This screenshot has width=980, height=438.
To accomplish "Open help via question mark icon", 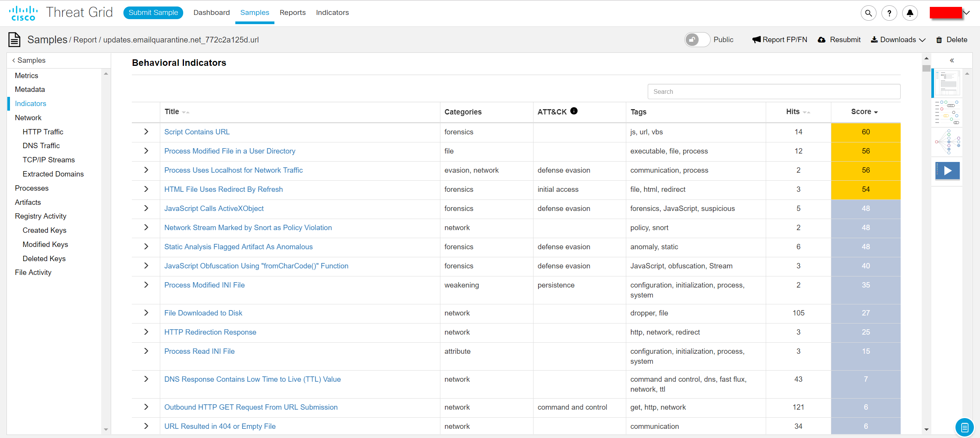I will coord(889,13).
